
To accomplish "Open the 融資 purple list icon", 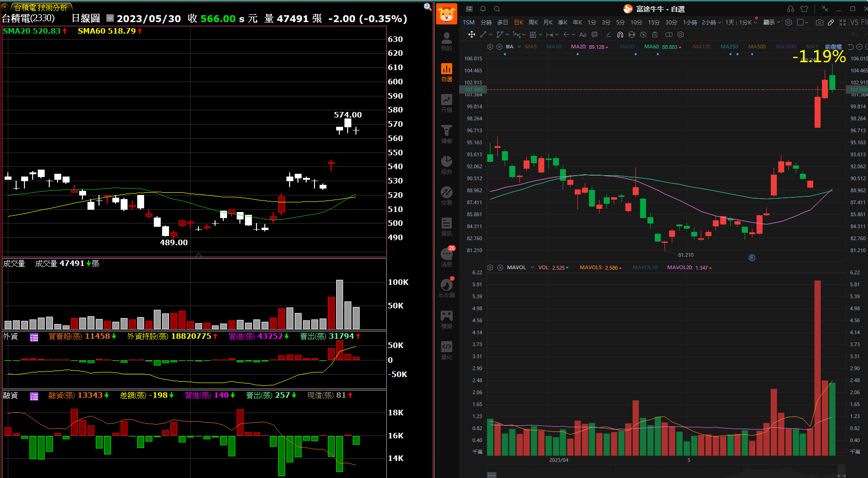I will [34, 396].
